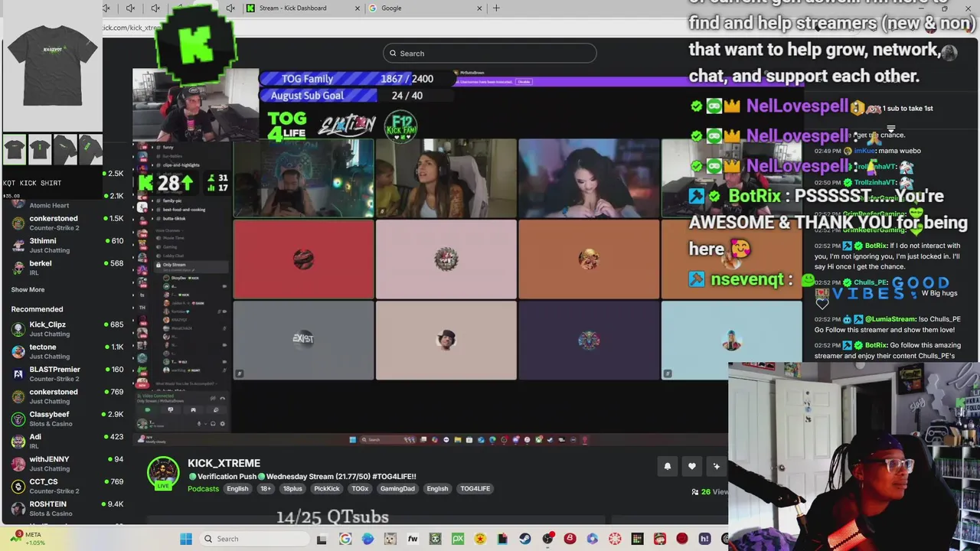Viewport: 980px width, 551px height.
Task: Open the fw app on the taskbar
Action: coord(413,539)
